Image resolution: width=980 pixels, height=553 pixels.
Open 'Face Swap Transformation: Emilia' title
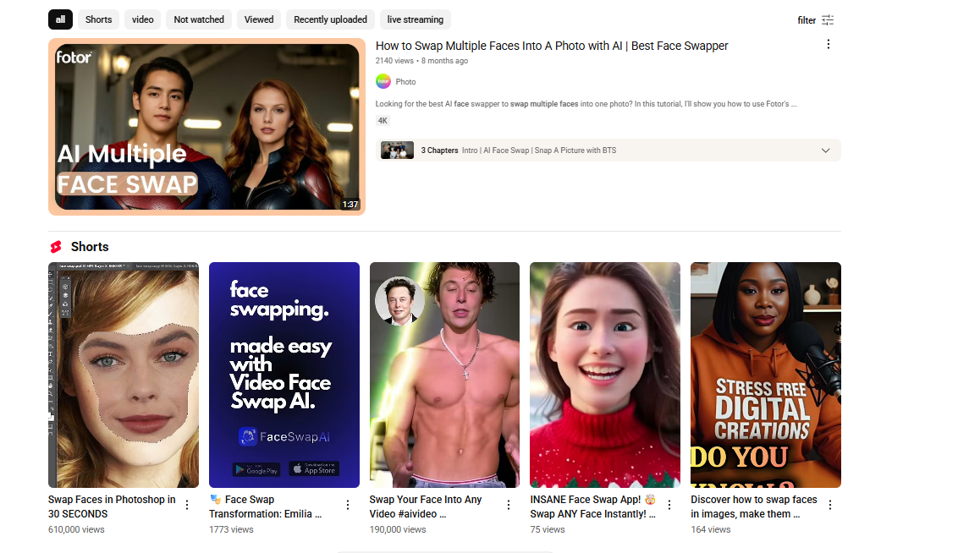coord(265,506)
